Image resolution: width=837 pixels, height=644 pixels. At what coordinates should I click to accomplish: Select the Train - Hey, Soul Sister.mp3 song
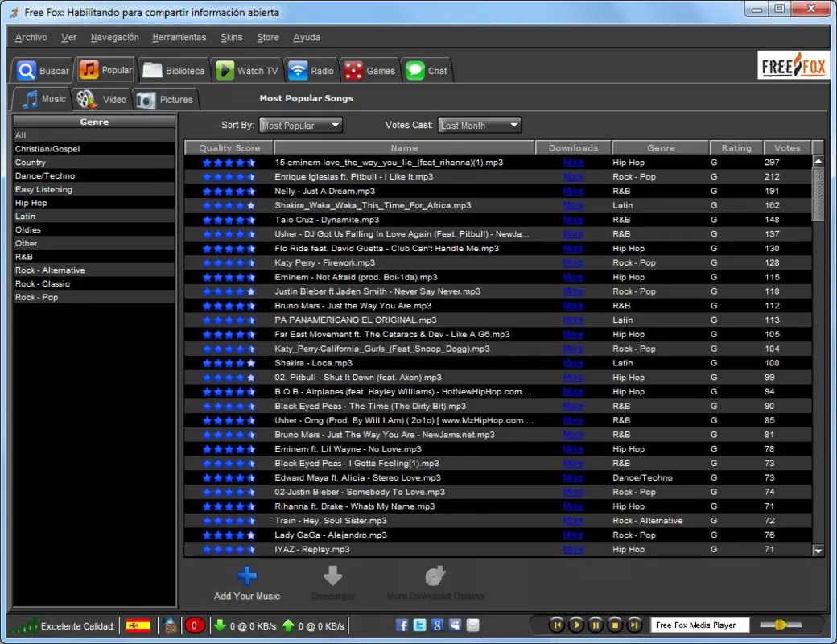click(498, 521)
